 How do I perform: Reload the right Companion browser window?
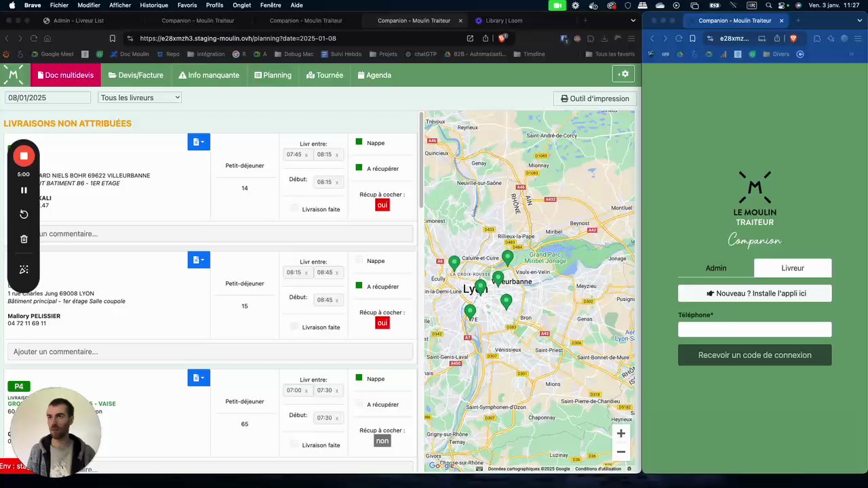(x=678, y=39)
